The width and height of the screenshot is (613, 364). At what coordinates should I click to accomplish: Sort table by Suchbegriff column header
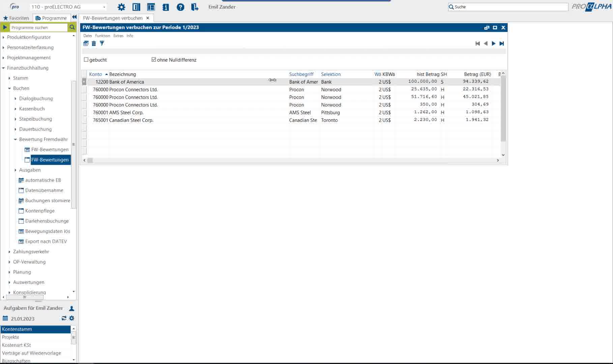coord(301,74)
